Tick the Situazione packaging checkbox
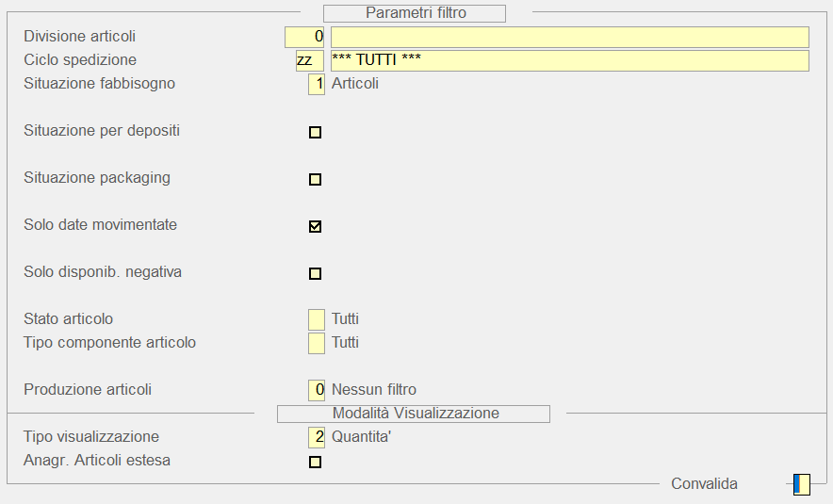This screenshot has width=833, height=504. tap(316, 179)
